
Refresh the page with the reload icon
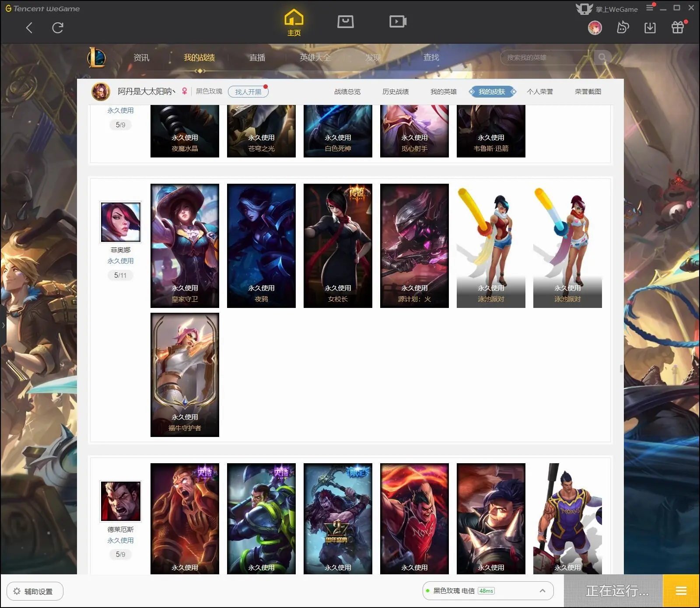(58, 28)
